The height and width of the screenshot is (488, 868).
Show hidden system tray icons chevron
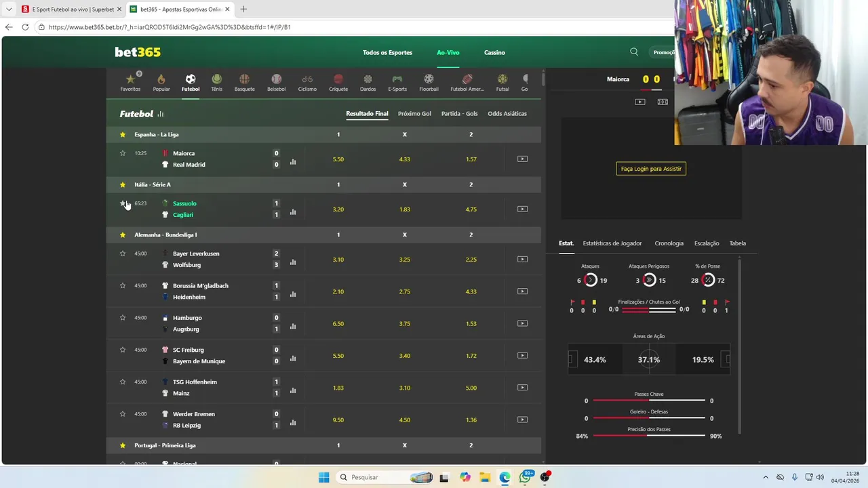point(766,477)
